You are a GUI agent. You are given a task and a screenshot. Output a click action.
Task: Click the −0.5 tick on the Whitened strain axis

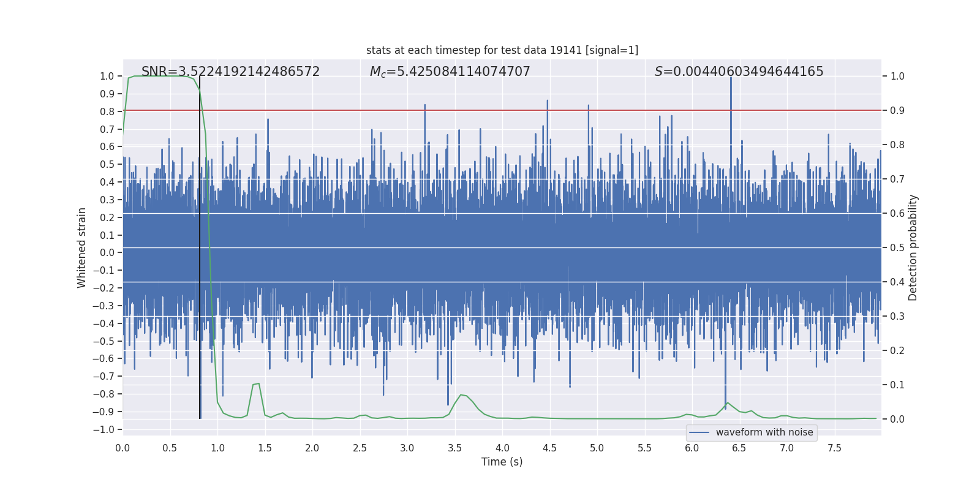(x=104, y=341)
